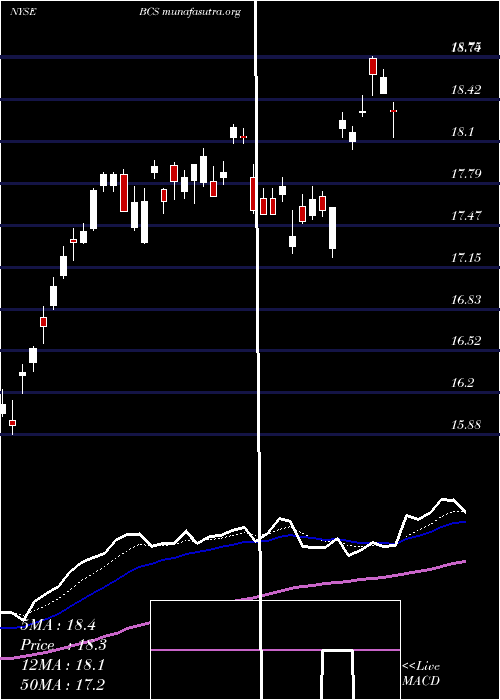The height and width of the screenshot is (700, 500).
Task: Click the last red doji candle near 18.3
Action: [x=394, y=111]
